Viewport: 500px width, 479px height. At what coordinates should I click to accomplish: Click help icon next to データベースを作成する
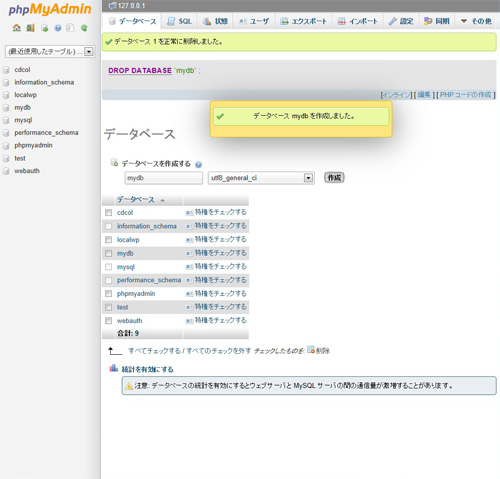(198, 164)
